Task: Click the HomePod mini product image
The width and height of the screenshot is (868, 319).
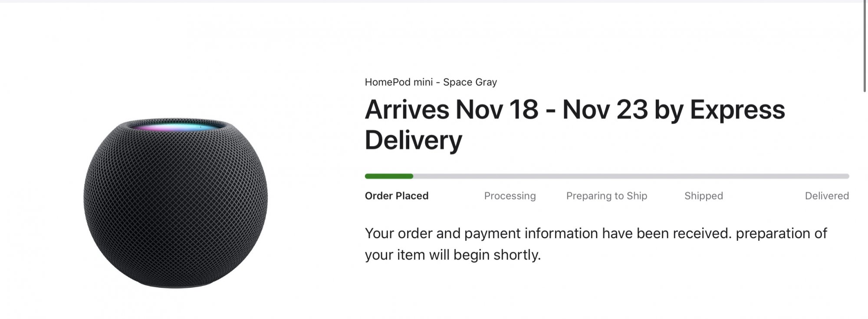Action: (x=175, y=203)
